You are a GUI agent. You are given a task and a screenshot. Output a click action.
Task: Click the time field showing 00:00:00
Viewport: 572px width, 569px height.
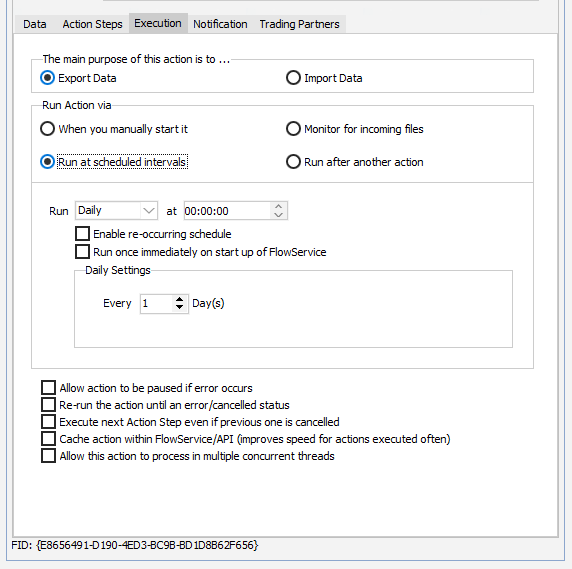coord(228,211)
